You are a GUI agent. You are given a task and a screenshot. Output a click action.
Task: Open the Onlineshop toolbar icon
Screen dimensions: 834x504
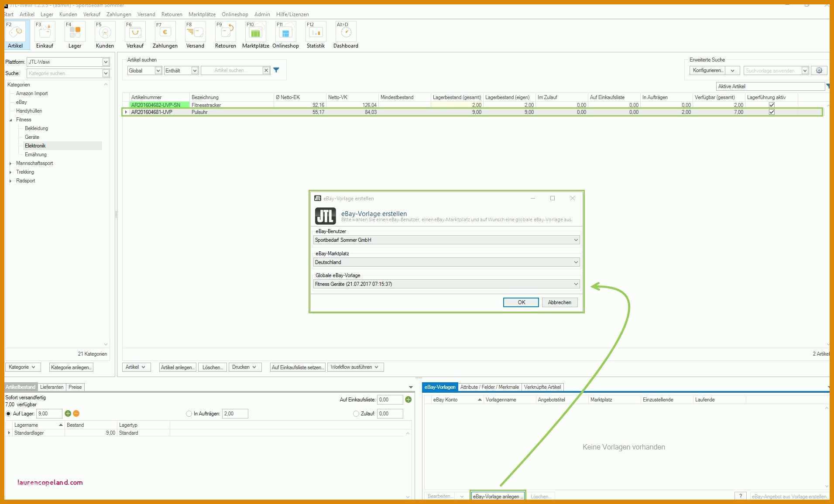(285, 34)
